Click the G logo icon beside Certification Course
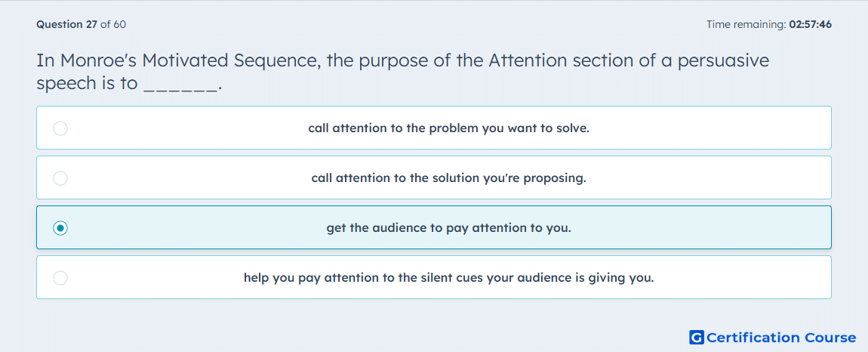868x352 pixels. (x=697, y=337)
